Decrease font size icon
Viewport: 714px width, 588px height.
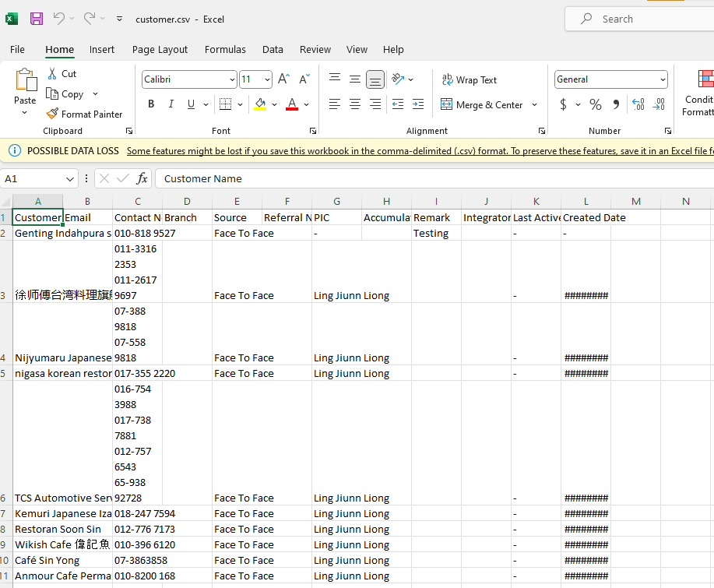pyautogui.click(x=304, y=79)
